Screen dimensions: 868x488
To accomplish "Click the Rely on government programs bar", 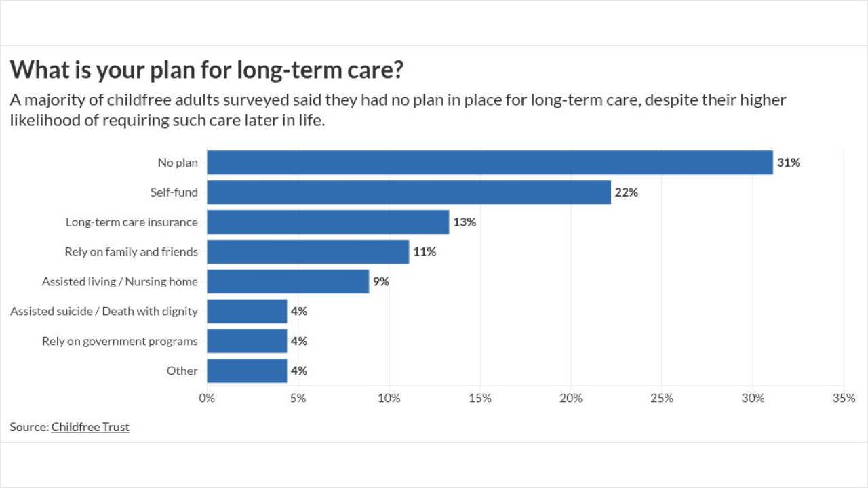I will click(x=247, y=341).
